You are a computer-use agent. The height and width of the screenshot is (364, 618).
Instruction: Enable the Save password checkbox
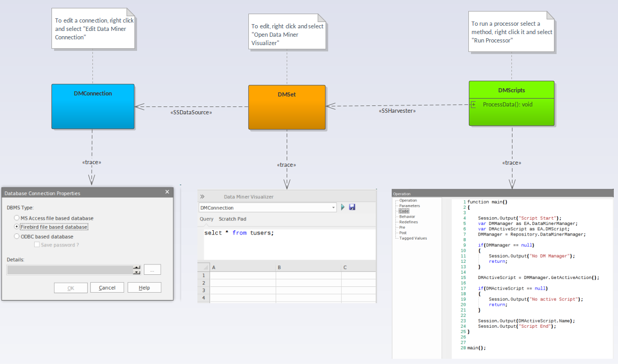point(37,245)
